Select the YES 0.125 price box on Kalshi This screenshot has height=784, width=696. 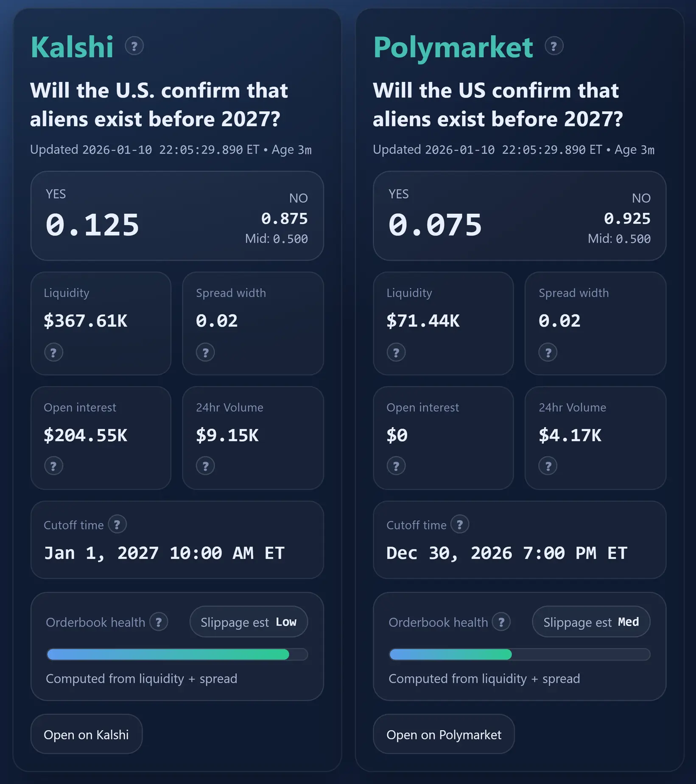(92, 224)
